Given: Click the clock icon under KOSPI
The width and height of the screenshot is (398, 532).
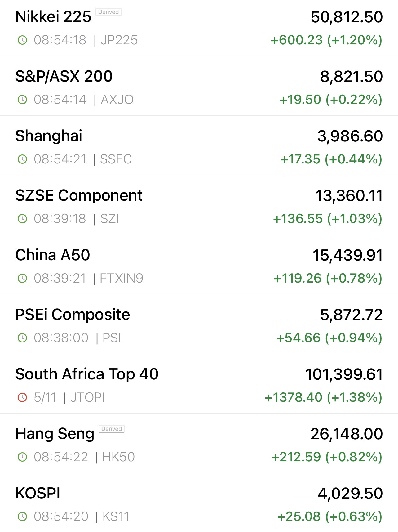Looking at the screenshot, I should (x=22, y=516).
